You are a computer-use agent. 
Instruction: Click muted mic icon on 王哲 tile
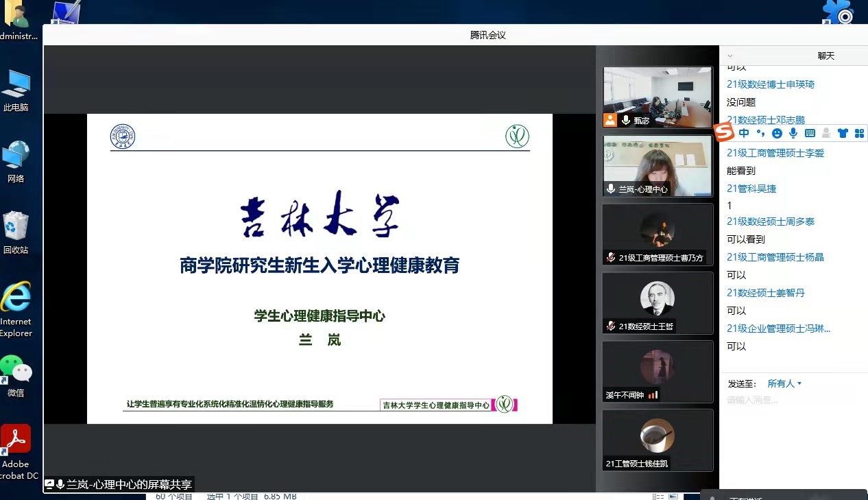tap(610, 326)
